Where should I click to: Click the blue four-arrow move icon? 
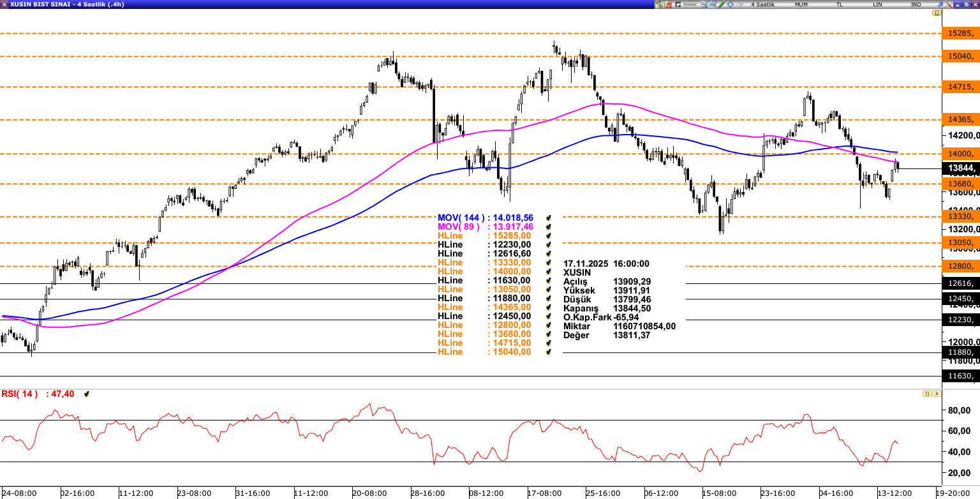[731, 4]
